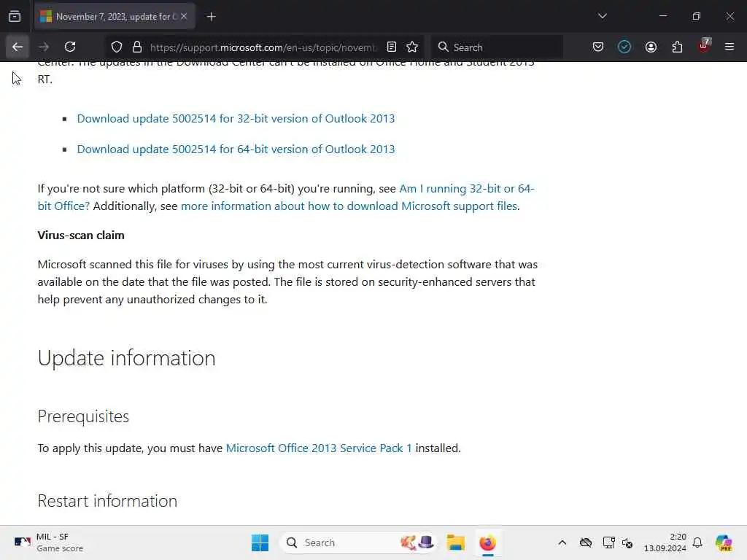Download update 5002514 64-bit Outlook 2013

coord(236,149)
